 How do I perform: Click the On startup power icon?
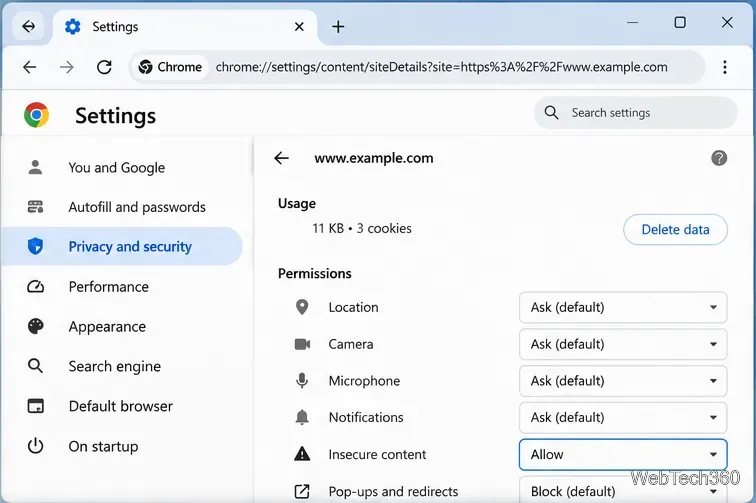coord(35,446)
